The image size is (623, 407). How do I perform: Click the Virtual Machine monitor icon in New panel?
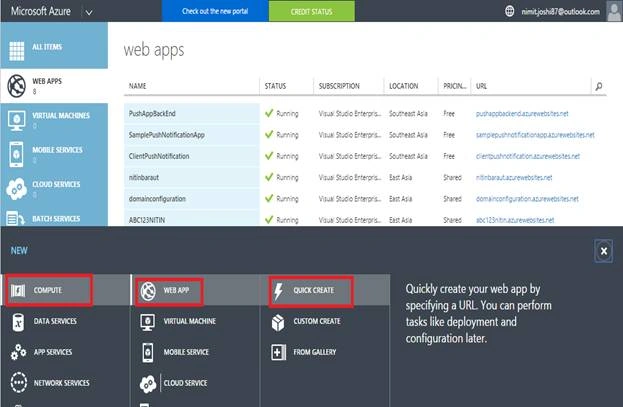pos(148,322)
